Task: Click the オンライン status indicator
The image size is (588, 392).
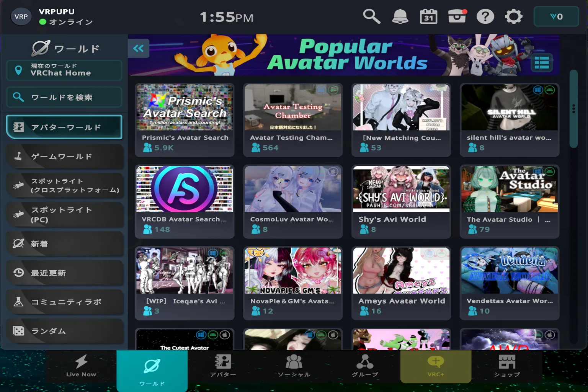Action: (66, 22)
